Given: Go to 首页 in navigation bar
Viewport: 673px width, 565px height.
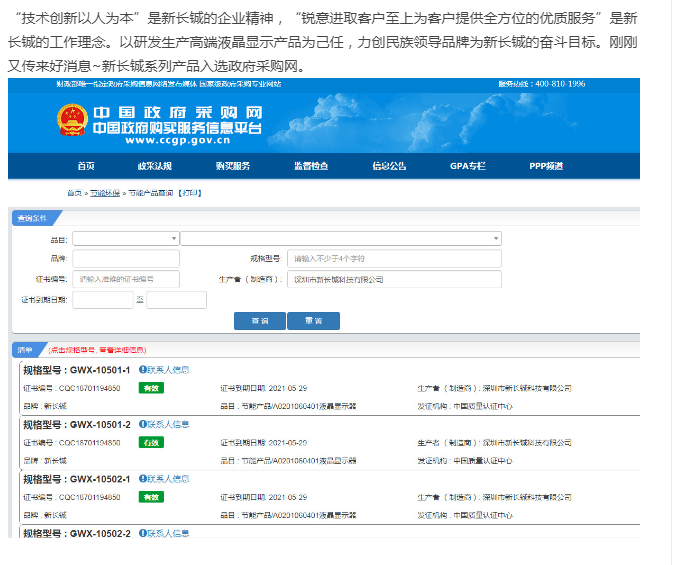Looking at the screenshot, I should coord(86,166).
